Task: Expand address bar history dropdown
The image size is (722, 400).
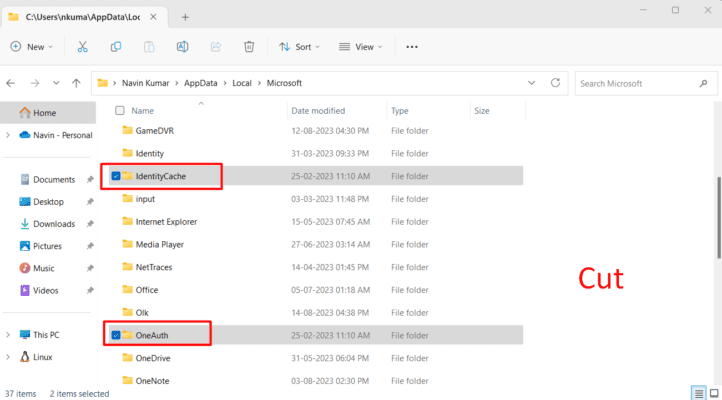Action: (531, 83)
